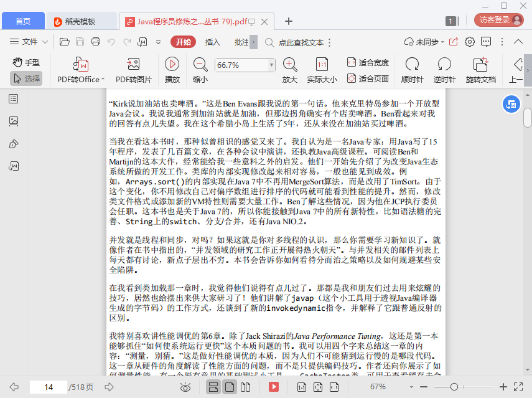
Task: Close the Java PDF document tab
Action: point(264,22)
